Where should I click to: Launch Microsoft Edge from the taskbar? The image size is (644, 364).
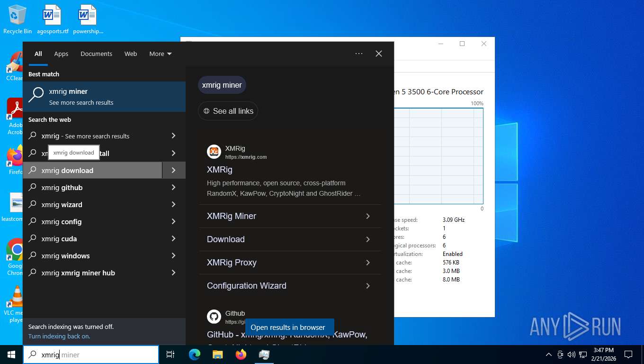(x=195, y=355)
